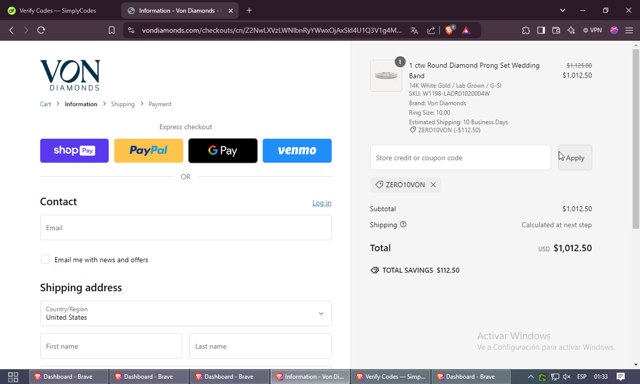
Task: Check Email me with news and offers
Action: 45,260
